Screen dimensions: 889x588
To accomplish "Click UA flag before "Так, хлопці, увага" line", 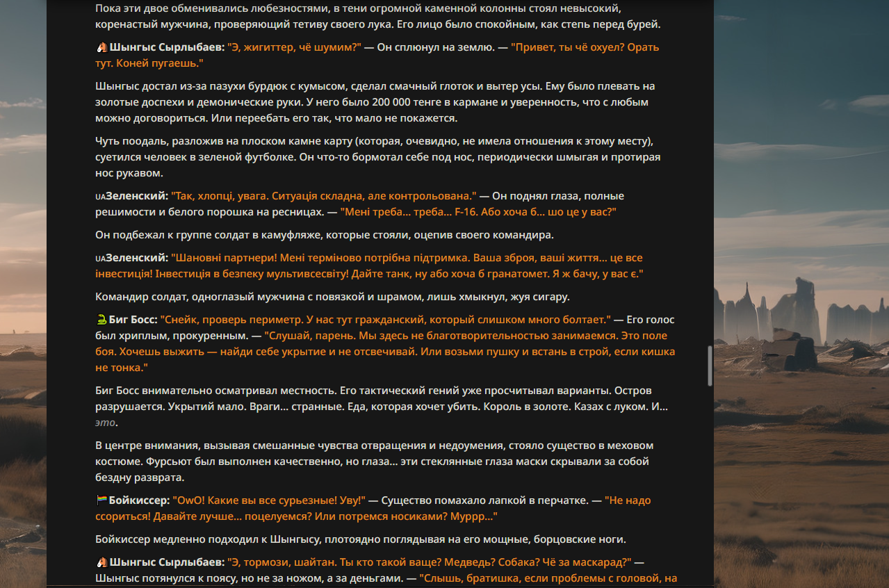I will (x=100, y=197).
